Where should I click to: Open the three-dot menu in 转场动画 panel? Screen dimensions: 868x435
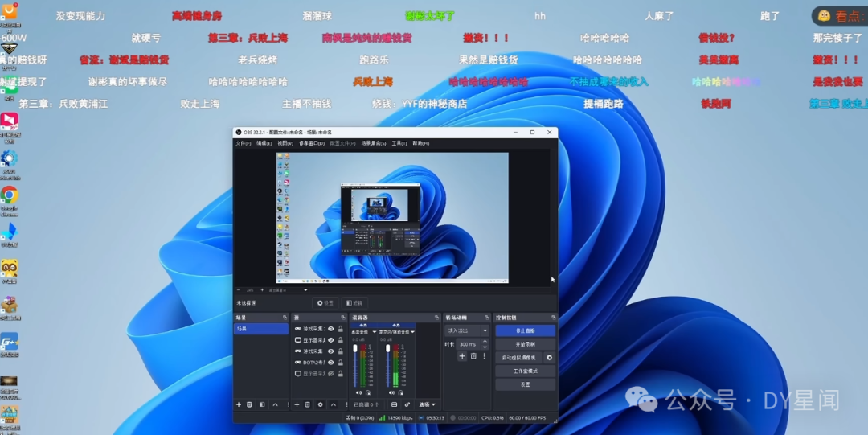[x=485, y=356]
